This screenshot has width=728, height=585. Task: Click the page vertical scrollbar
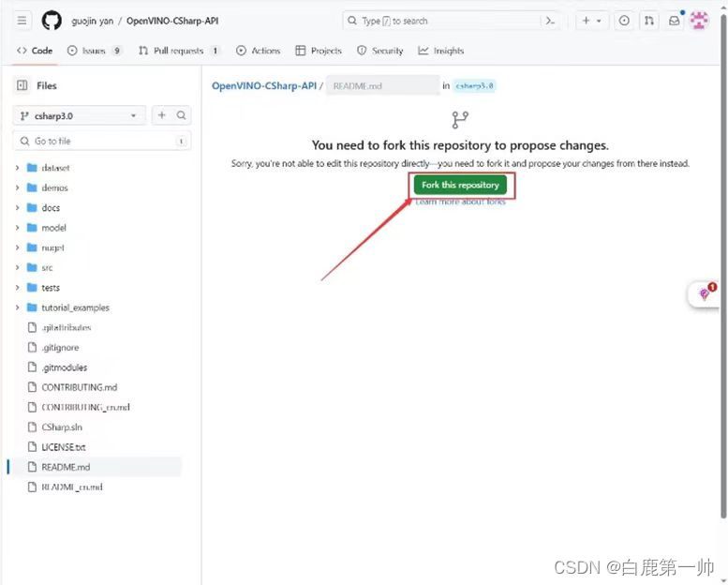723,267
